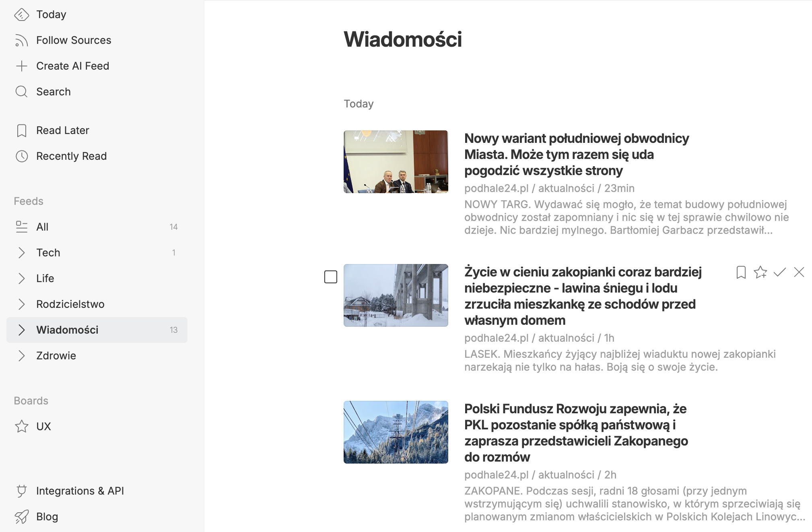
Task: Star the zakopianka article
Action: click(x=760, y=272)
